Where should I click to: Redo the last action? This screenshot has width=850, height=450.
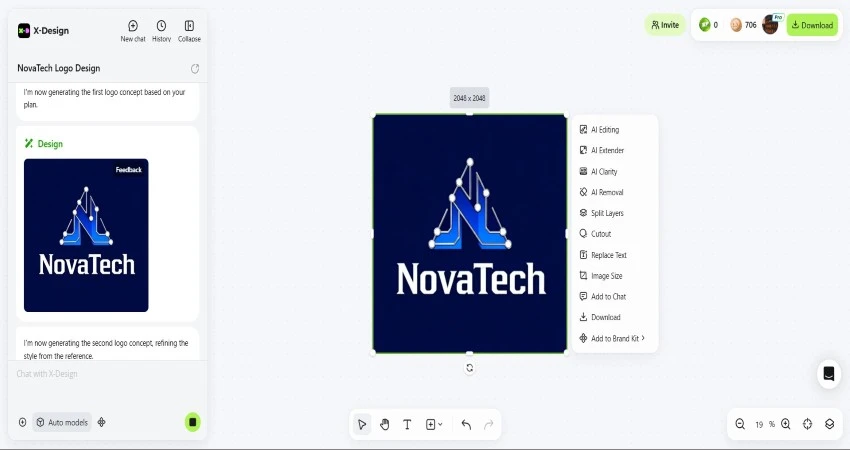point(488,425)
